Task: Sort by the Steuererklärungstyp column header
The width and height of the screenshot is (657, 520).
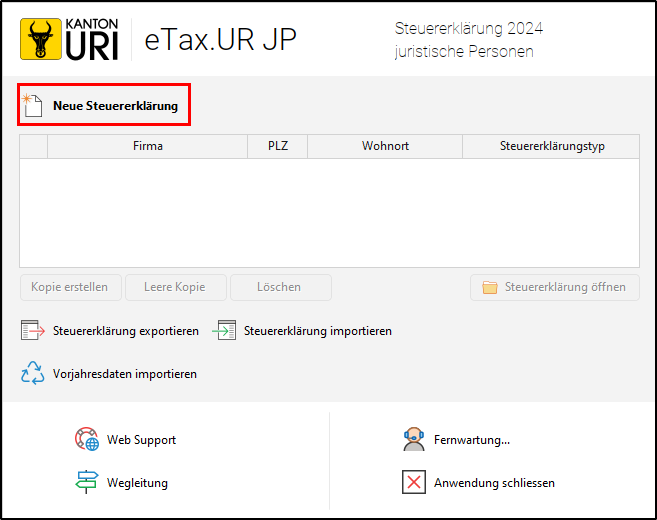Action: [x=551, y=146]
